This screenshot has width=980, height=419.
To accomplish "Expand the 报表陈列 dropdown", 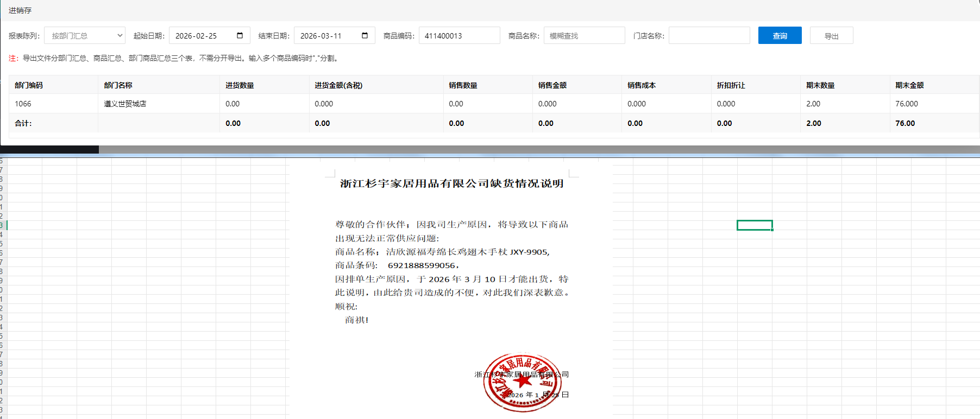I will pos(85,36).
